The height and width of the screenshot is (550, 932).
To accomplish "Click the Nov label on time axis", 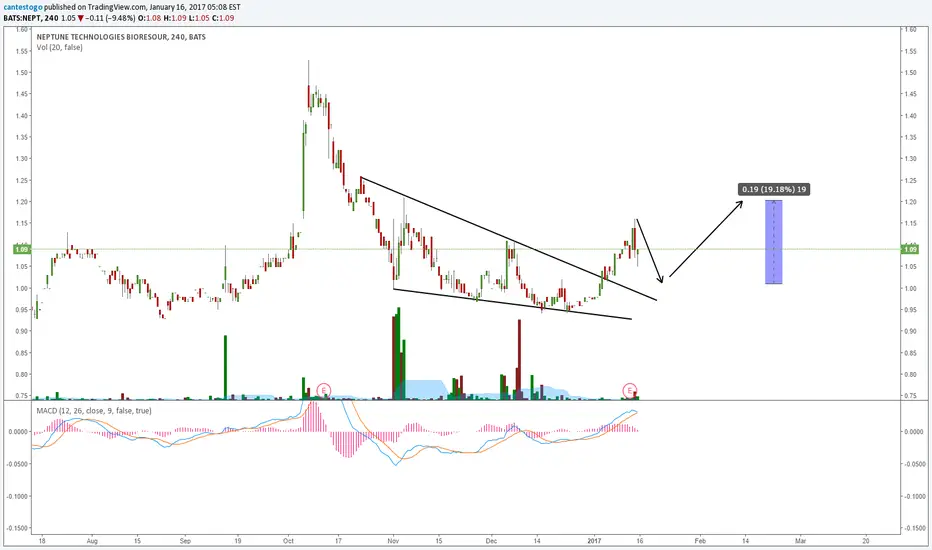I will point(393,541).
